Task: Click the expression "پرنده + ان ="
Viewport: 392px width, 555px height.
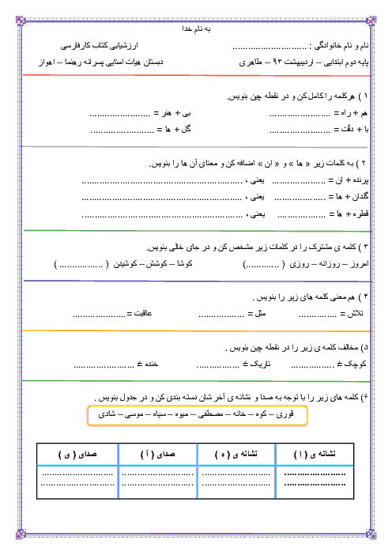Action: (x=349, y=180)
